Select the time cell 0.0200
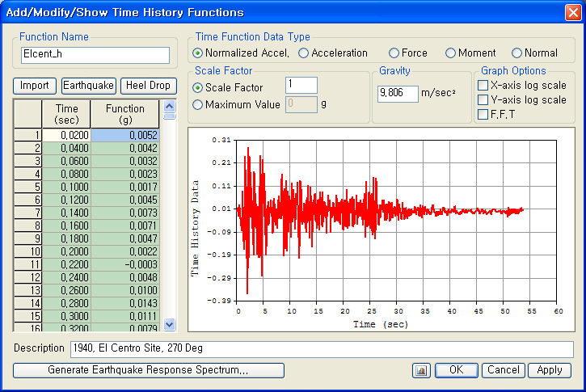This screenshot has height=392, width=586. point(66,135)
